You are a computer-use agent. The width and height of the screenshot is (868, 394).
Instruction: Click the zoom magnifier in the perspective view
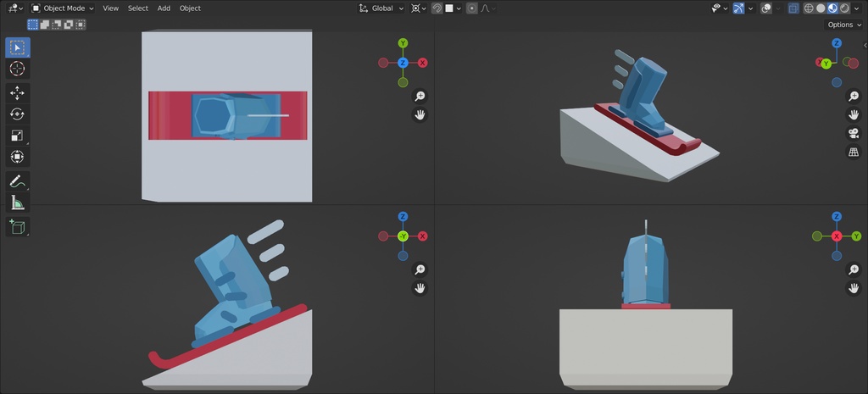854,97
